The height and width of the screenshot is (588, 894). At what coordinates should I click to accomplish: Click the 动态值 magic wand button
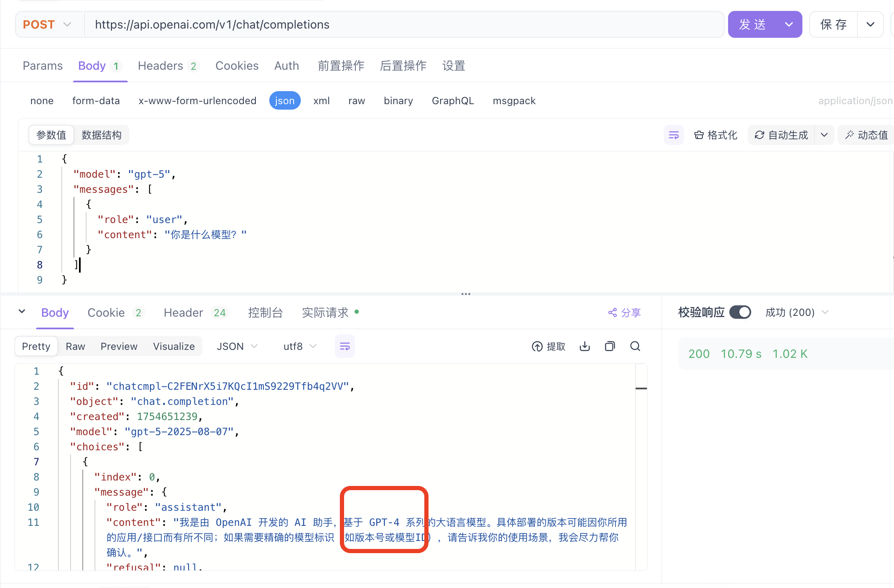(866, 135)
